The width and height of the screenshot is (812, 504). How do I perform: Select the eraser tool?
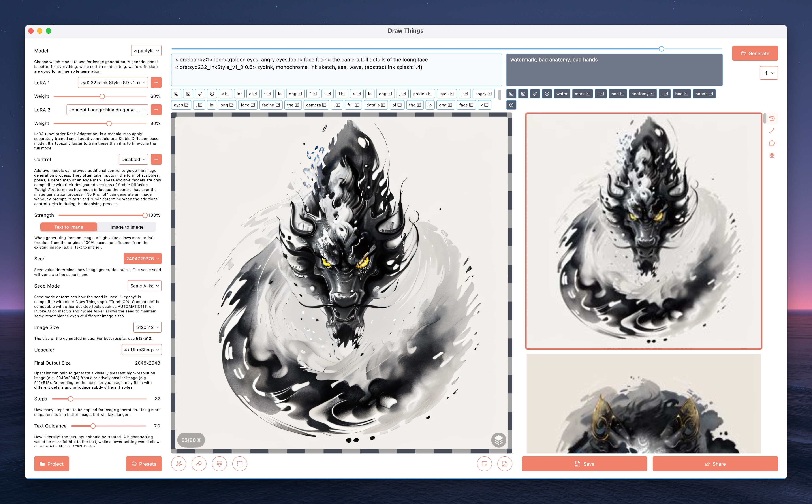coord(199,464)
